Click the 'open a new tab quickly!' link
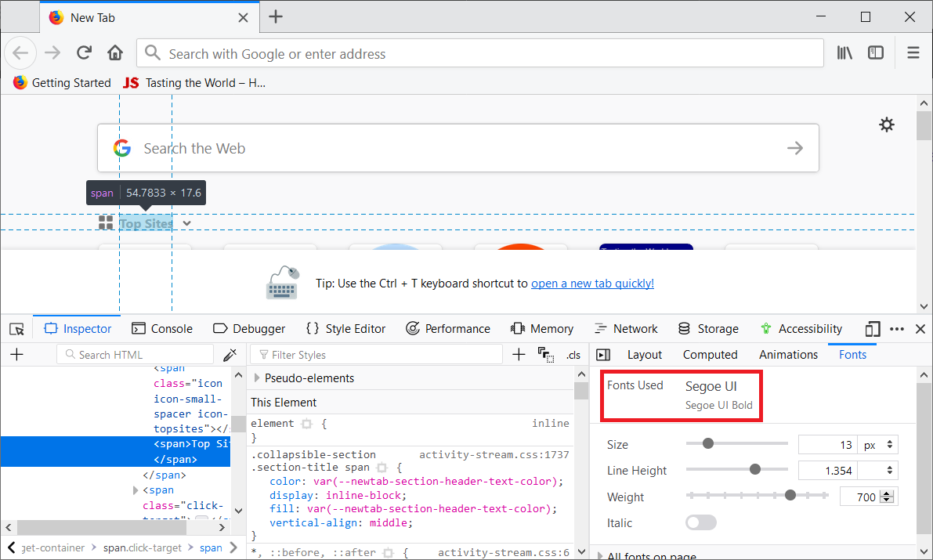 point(592,284)
